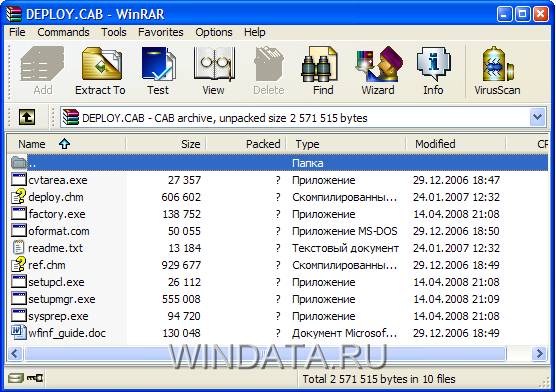Viewport: 556px width, 392px height.
Task: Go up one folder level arrow
Action: tap(27, 117)
